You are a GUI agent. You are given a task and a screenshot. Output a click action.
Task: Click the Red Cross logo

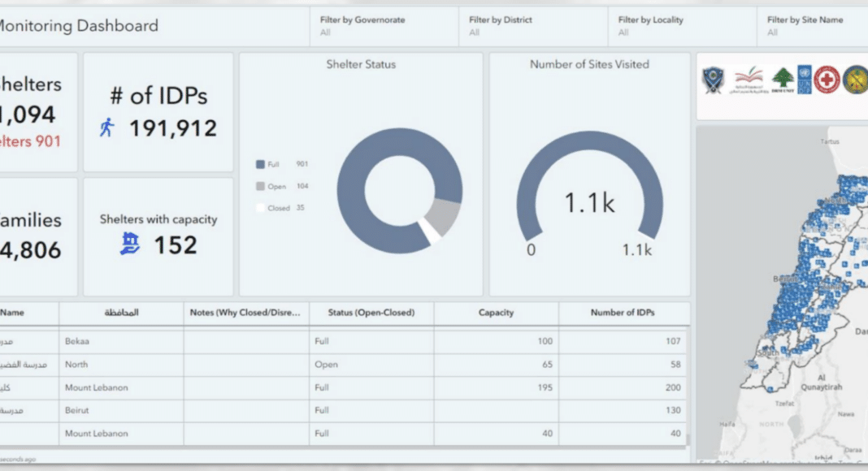(827, 80)
